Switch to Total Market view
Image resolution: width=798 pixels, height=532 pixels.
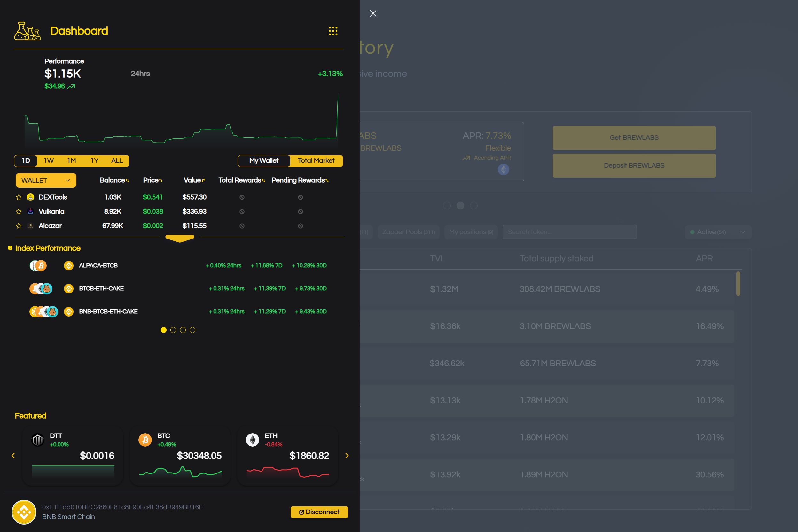pos(316,161)
